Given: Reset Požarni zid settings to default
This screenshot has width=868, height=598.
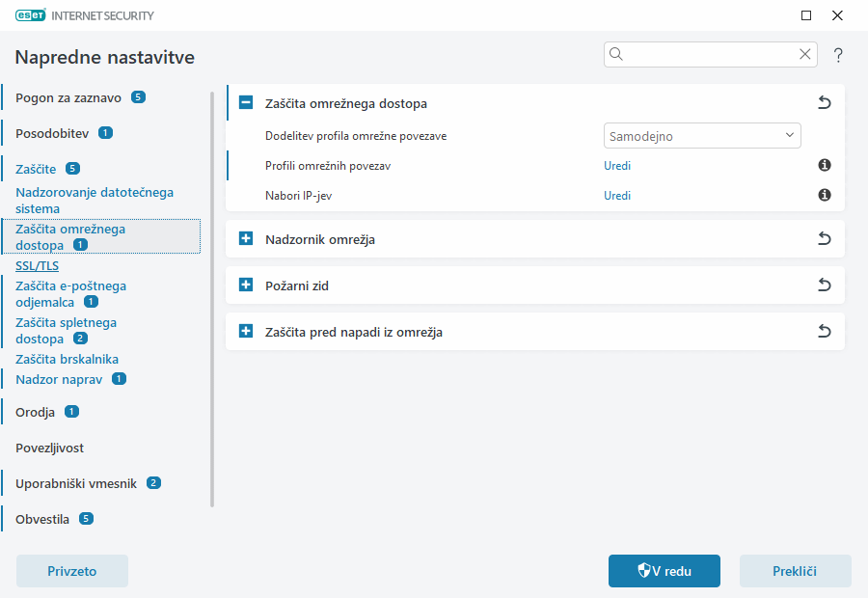Looking at the screenshot, I should [x=824, y=285].
